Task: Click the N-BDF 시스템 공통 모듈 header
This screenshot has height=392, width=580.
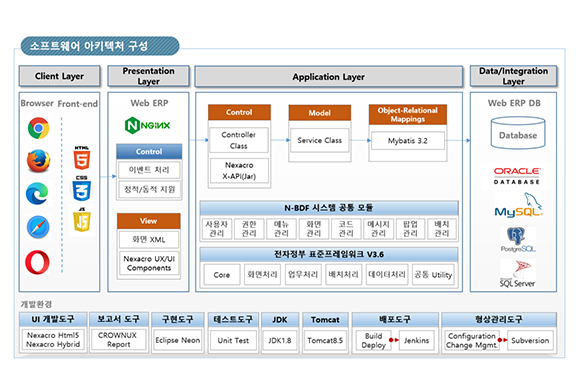Action: click(329, 208)
